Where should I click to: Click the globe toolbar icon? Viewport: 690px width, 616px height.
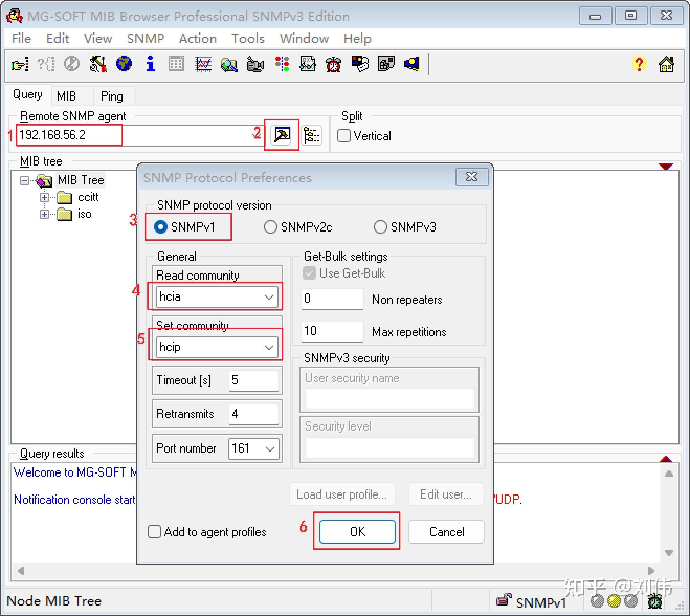(124, 64)
